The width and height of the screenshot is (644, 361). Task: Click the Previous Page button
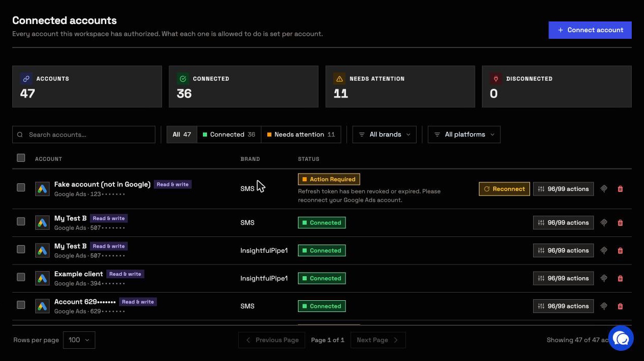click(272, 340)
